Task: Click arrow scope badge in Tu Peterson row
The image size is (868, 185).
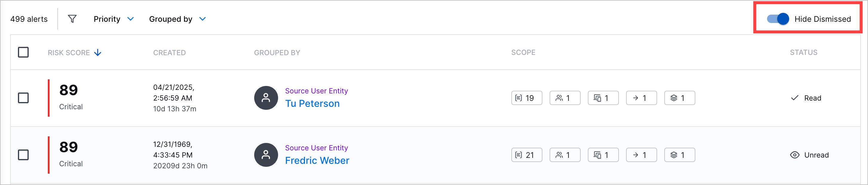Action: point(642,98)
